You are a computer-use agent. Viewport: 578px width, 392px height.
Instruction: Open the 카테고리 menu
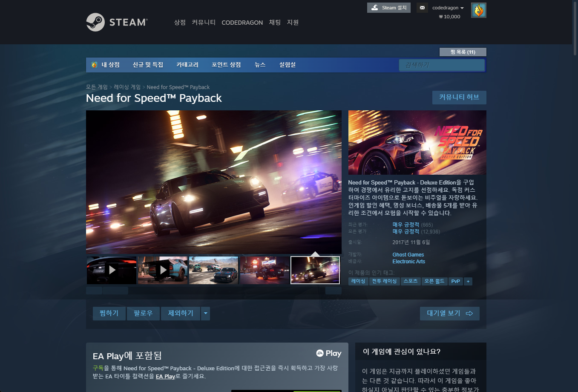187,65
